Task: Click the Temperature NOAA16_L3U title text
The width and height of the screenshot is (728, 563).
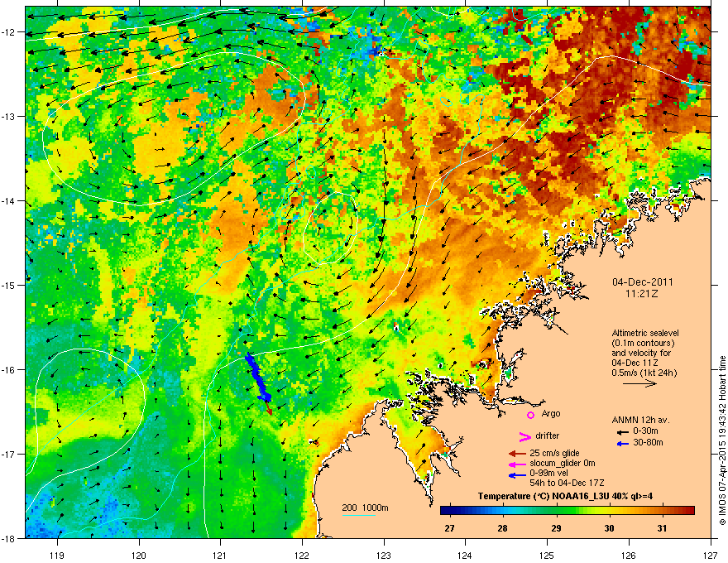Action: click(565, 496)
